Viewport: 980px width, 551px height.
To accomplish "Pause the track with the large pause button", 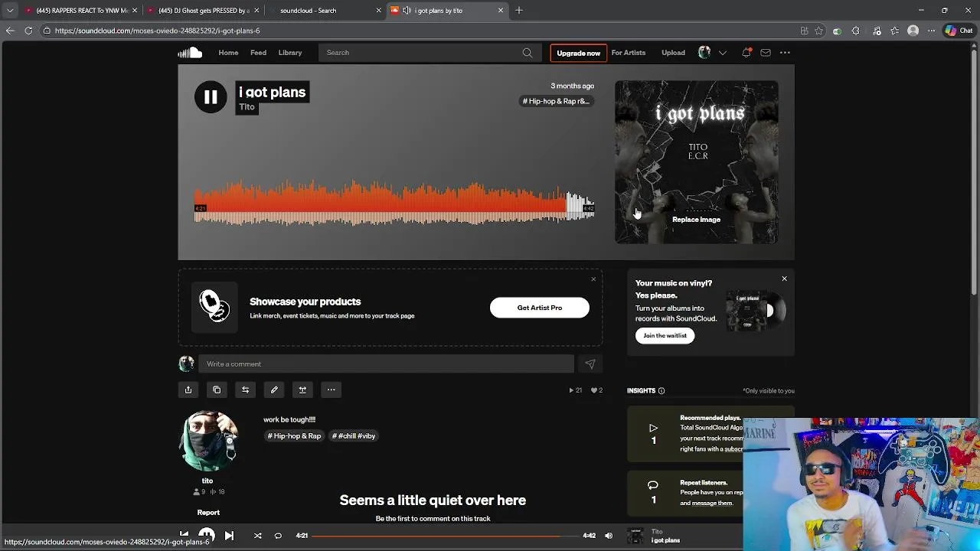I will coord(211,97).
